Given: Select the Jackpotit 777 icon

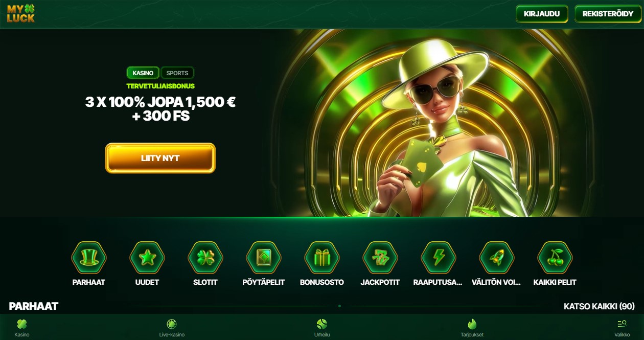Looking at the screenshot, I should 380,258.
